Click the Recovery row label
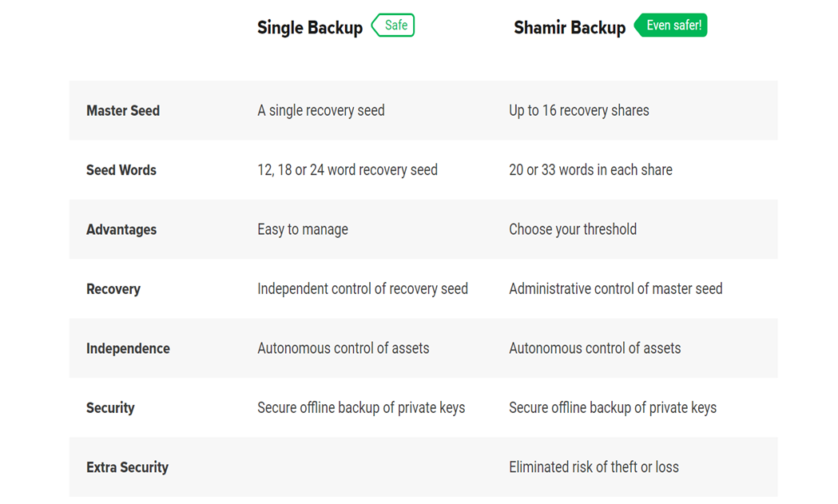This screenshot has height=504, width=838. click(x=113, y=289)
